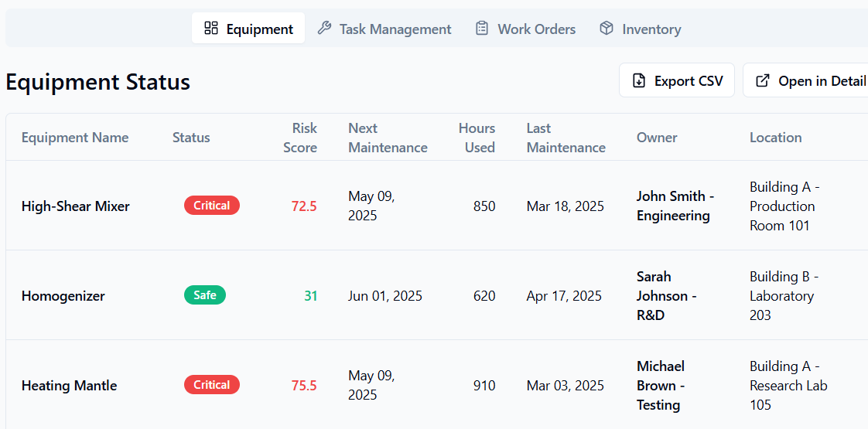
Task: Click location Building A - Production Room 101
Action: click(x=784, y=206)
